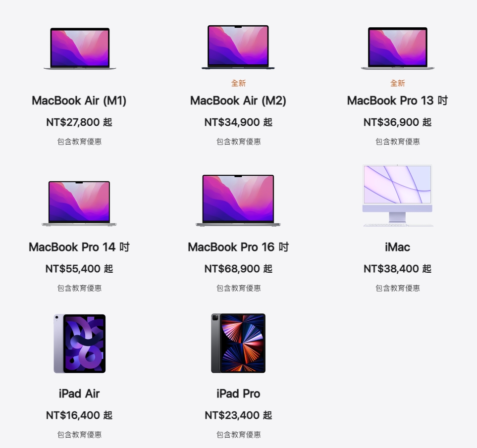Open the purple iMac product image
Image resolution: width=477 pixels, height=448 pixels.
(x=398, y=196)
